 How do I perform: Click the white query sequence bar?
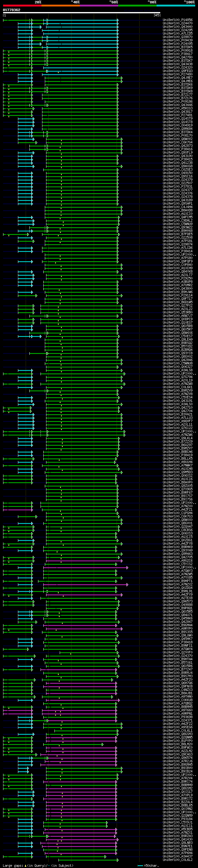pos(81,13)
